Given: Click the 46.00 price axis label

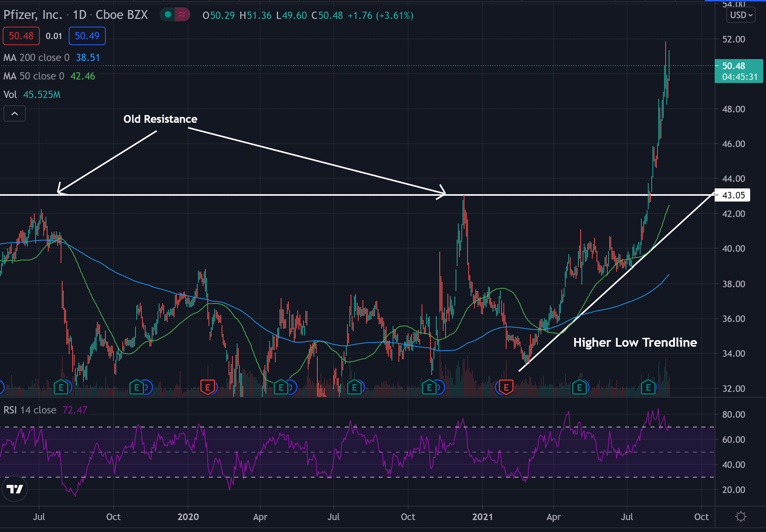Looking at the screenshot, I should click(x=734, y=144).
